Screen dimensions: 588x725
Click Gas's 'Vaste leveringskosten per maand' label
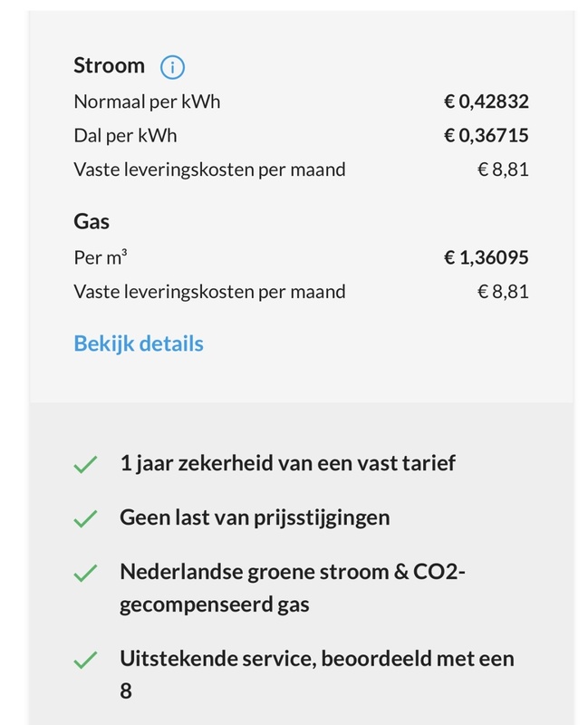click(x=209, y=292)
